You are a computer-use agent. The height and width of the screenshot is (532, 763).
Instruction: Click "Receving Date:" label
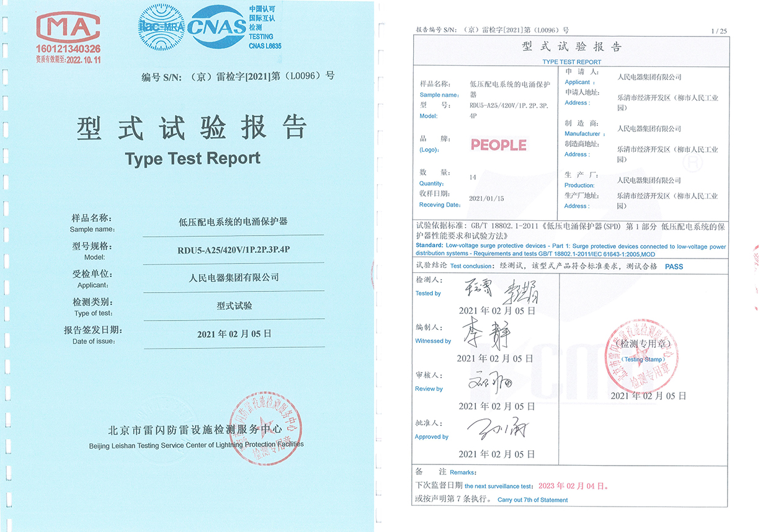pos(440,205)
